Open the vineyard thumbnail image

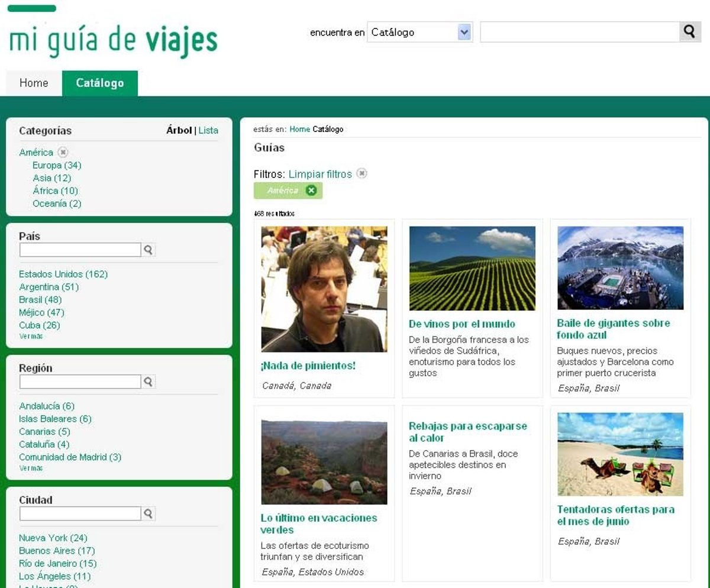pyautogui.click(x=472, y=269)
